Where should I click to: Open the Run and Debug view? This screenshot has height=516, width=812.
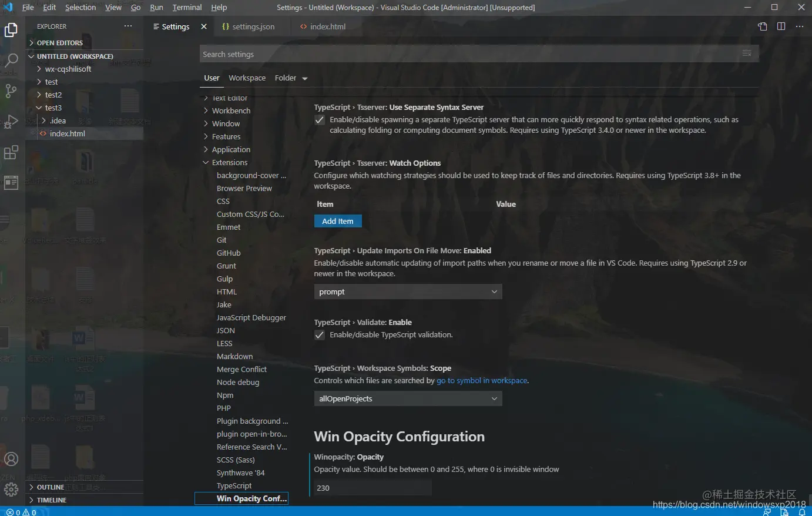[11, 121]
